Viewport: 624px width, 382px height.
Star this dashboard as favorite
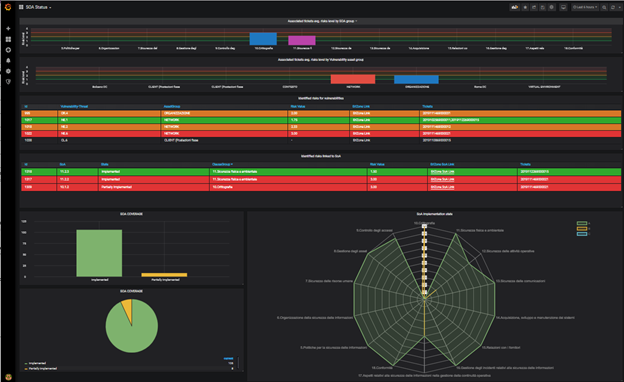coord(525,7)
